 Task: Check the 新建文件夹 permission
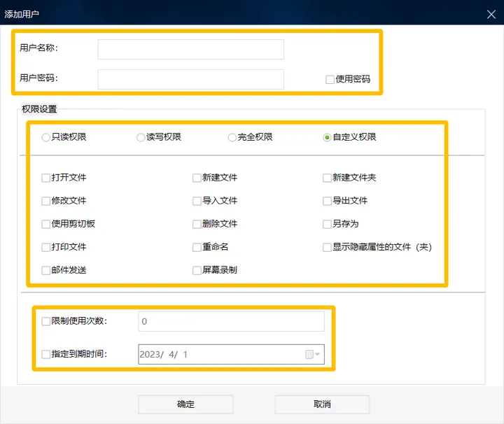coord(327,178)
